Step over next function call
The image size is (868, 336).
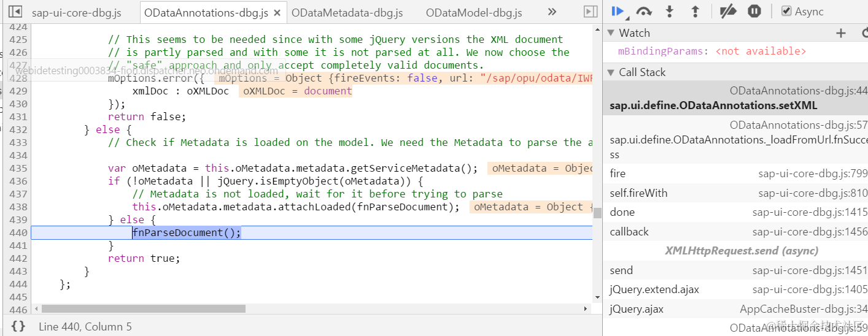pos(644,11)
